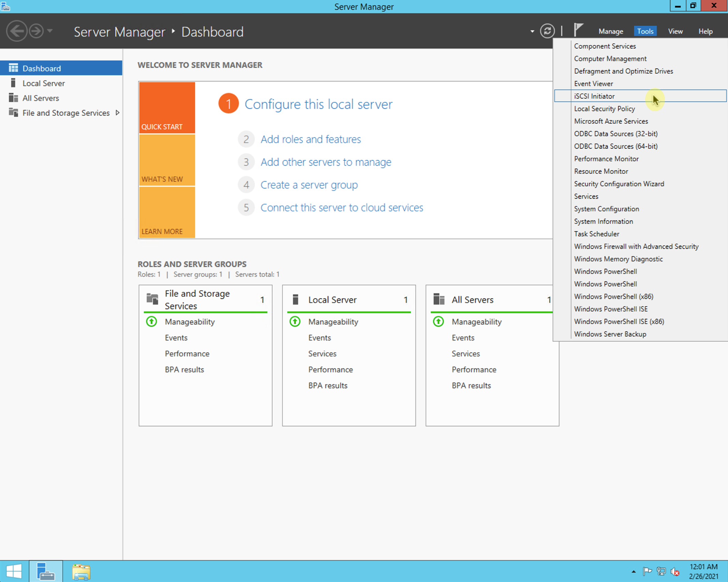Open File Explorer from the taskbar

tap(81, 571)
